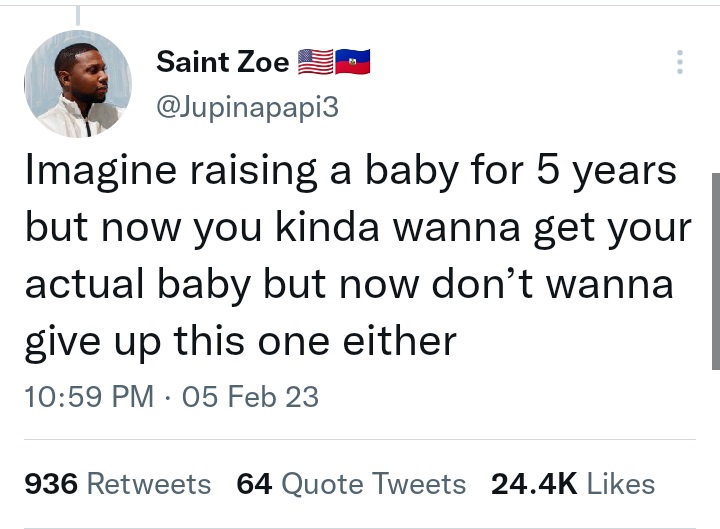Click the tweet line starting with "Imagine raising"
The width and height of the screenshot is (720, 529).
350,170
